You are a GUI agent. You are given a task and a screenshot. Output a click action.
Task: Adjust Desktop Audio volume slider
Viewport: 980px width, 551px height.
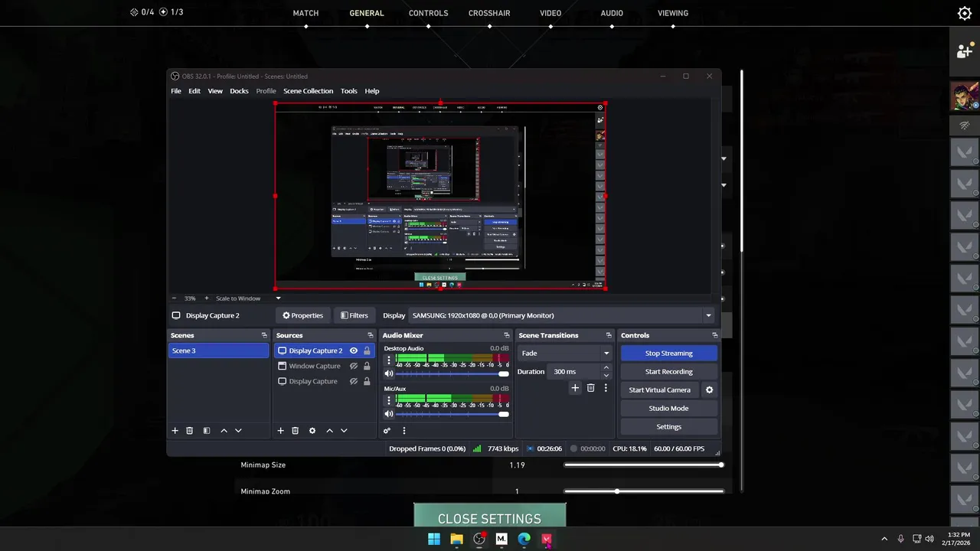[x=452, y=373]
